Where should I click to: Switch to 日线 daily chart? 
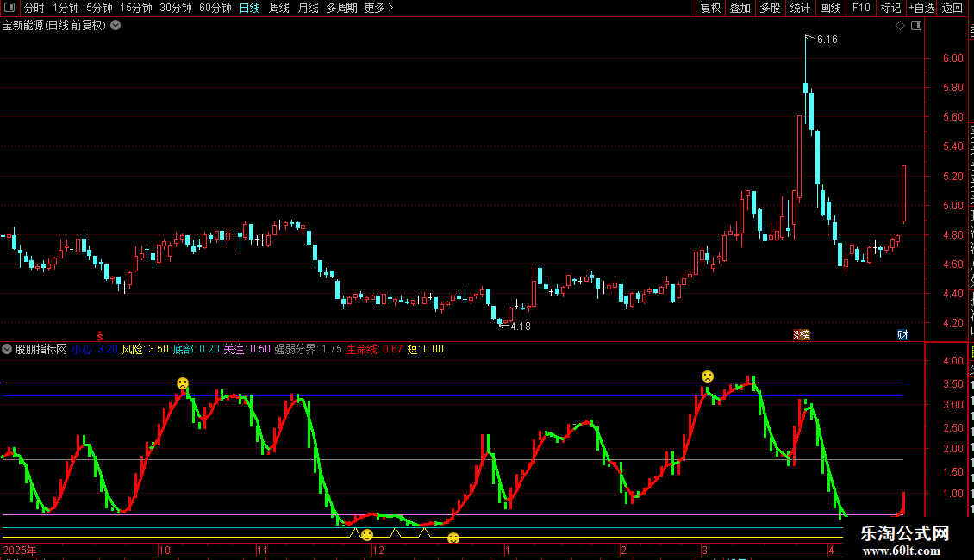250,8
